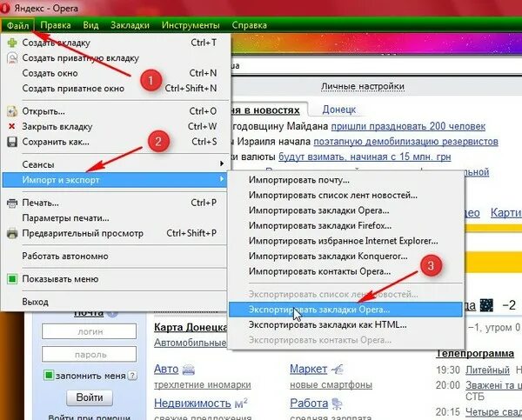Select Экспортировать закладки Opera
Image resolution: width=522 pixels, height=420 pixels.
tap(345, 310)
